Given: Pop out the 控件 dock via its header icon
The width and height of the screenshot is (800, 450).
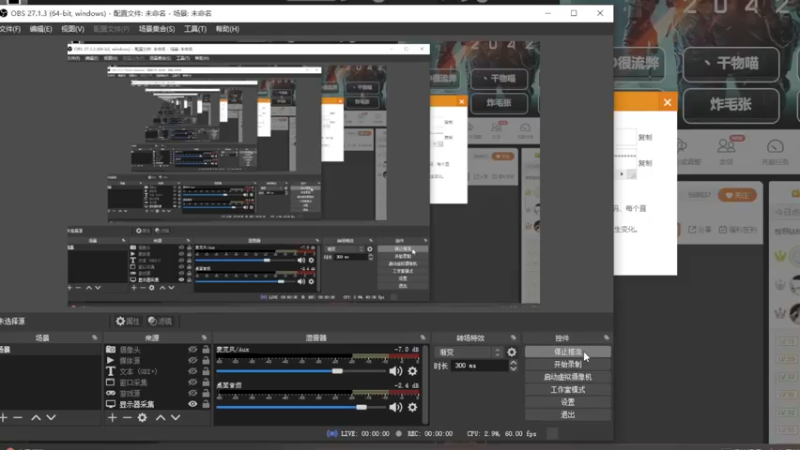Looking at the screenshot, I should click(606, 338).
